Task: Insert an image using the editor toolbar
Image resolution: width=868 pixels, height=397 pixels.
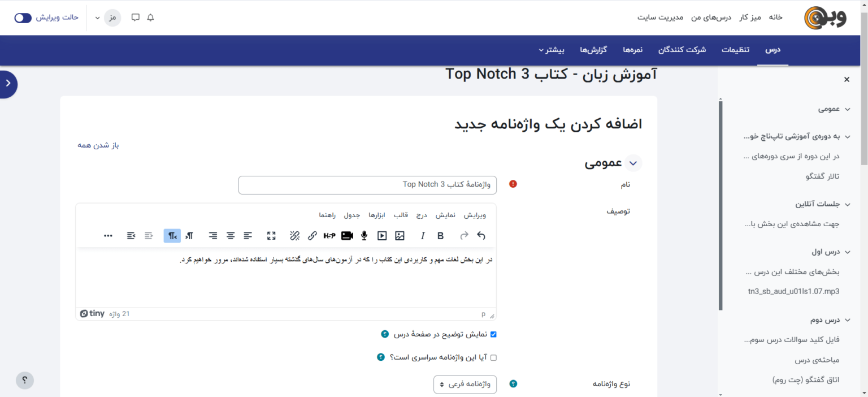Action: 400,236
